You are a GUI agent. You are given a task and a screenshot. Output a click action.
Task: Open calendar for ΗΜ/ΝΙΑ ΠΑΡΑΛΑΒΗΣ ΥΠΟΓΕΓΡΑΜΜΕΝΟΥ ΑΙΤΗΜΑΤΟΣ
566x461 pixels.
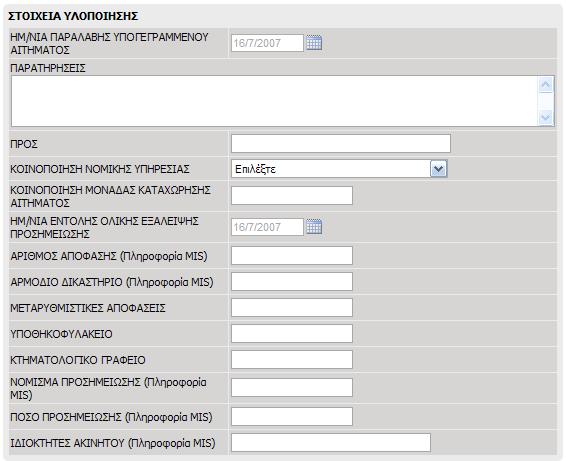[x=314, y=43]
